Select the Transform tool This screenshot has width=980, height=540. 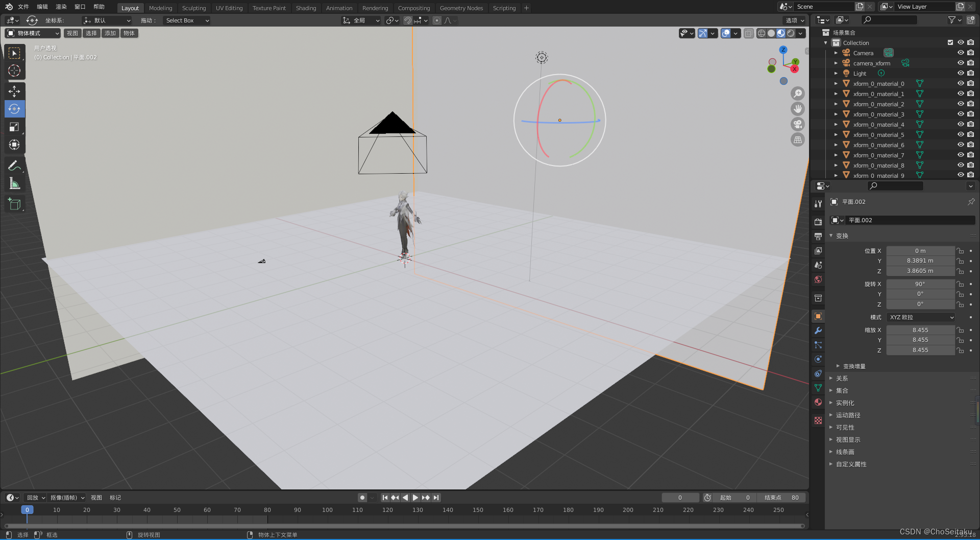click(x=14, y=145)
